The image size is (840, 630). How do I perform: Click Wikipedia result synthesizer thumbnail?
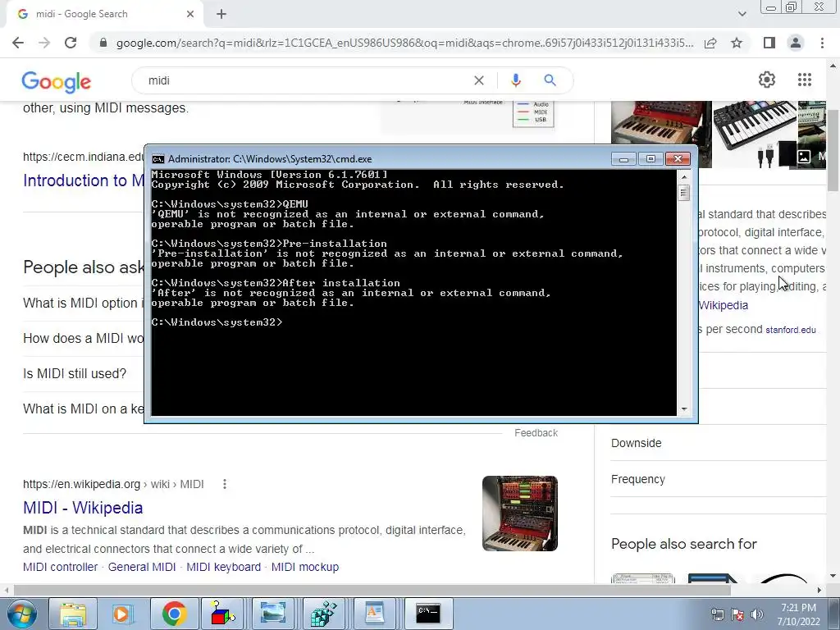[x=519, y=514]
